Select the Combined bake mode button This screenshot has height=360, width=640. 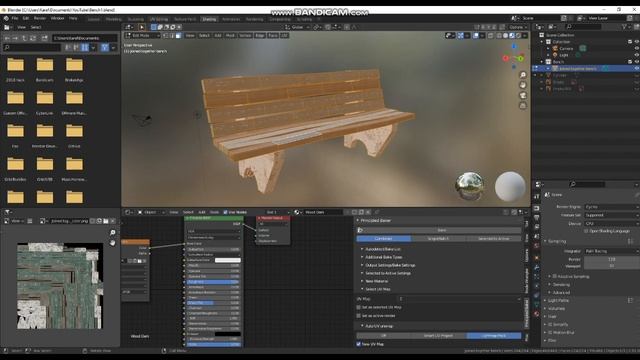384,238
